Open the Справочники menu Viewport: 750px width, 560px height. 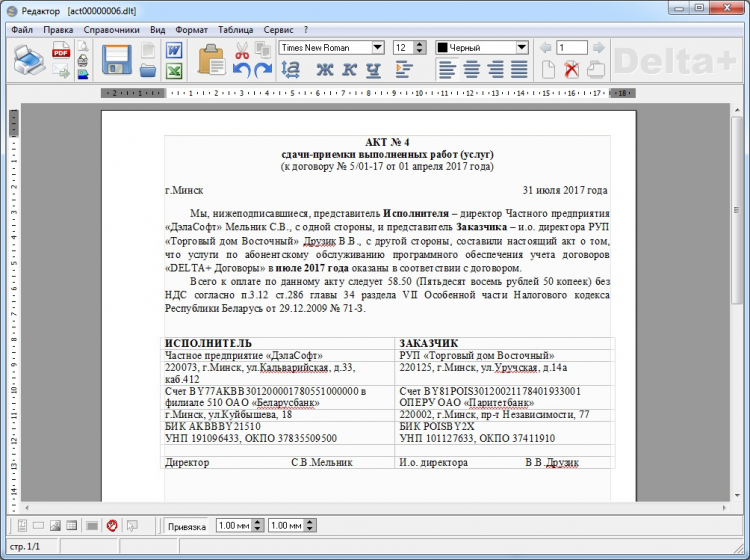(x=111, y=30)
